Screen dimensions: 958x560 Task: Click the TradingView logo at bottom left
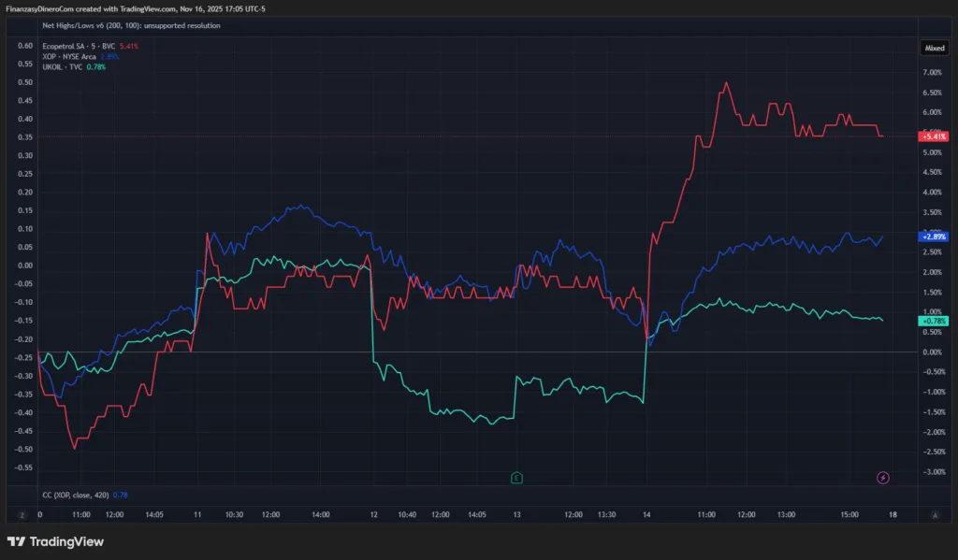coord(55,541)
